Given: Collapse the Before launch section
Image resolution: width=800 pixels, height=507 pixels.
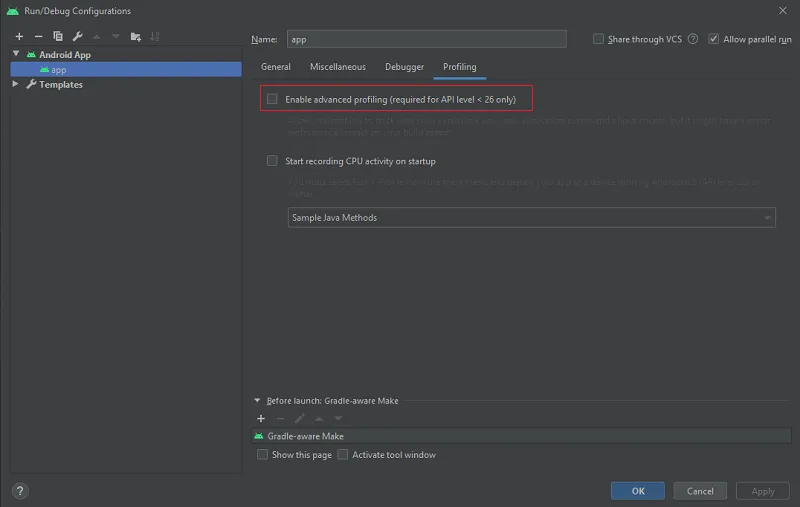Looking at the screenshot, I should [257, 401].
